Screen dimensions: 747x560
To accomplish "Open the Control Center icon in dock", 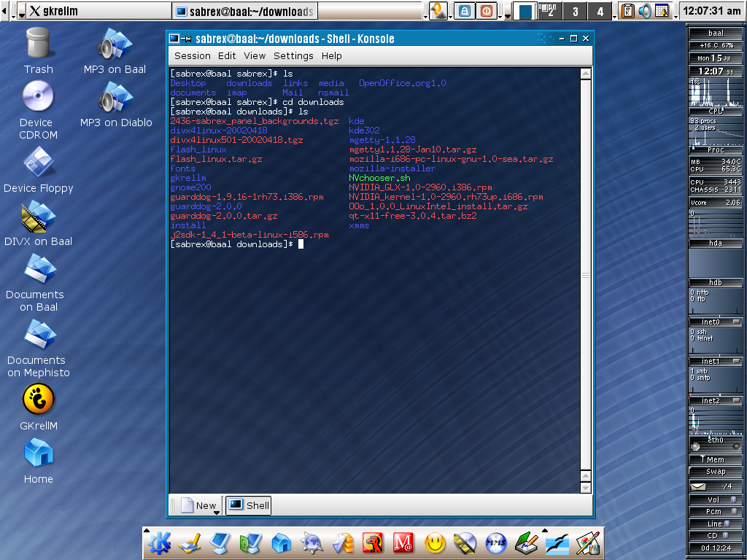I will point(251,542).
